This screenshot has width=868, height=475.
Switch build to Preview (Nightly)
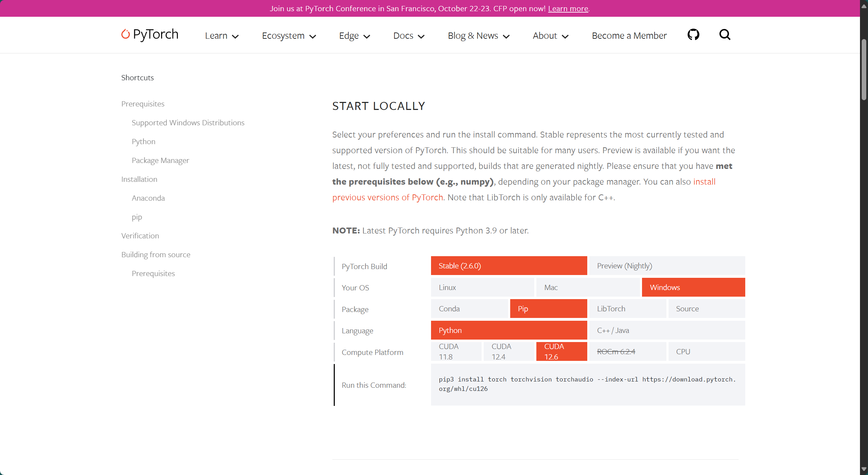[667, 266]
